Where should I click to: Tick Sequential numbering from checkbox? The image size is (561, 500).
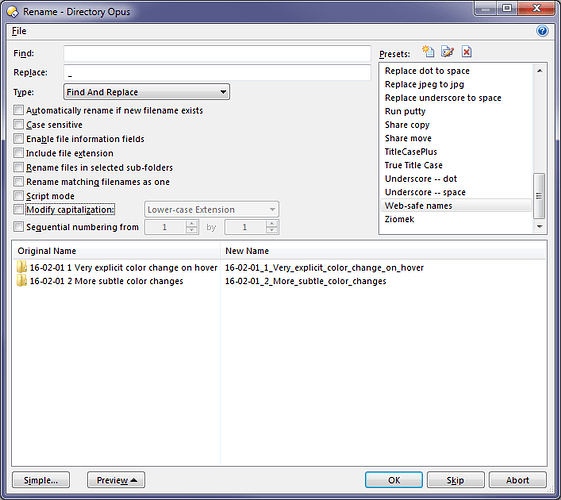click(19, 227)
